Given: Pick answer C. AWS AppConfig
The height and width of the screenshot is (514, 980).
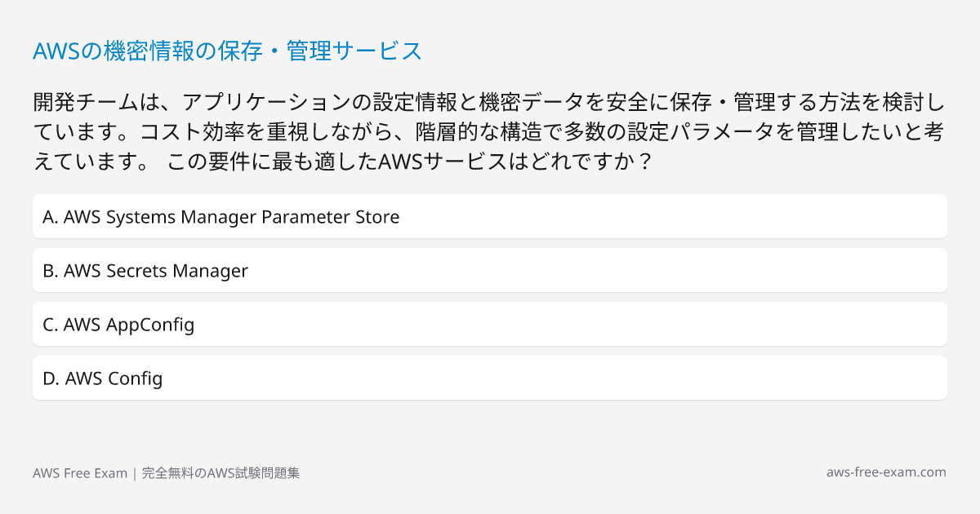Looking at the screenshot, I should pyautogui.click(x=490, y=324).
